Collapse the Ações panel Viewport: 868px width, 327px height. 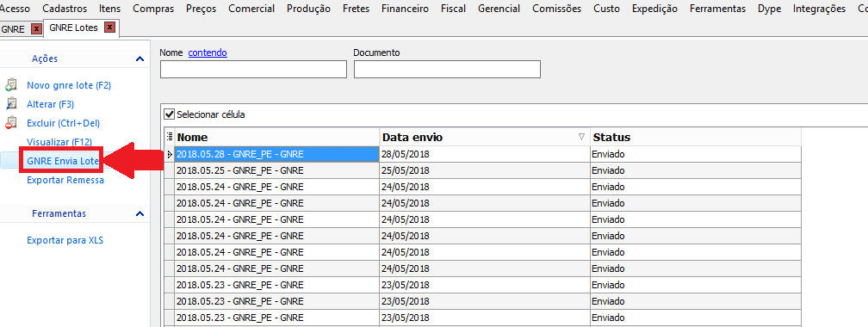[x=140, y=59]
